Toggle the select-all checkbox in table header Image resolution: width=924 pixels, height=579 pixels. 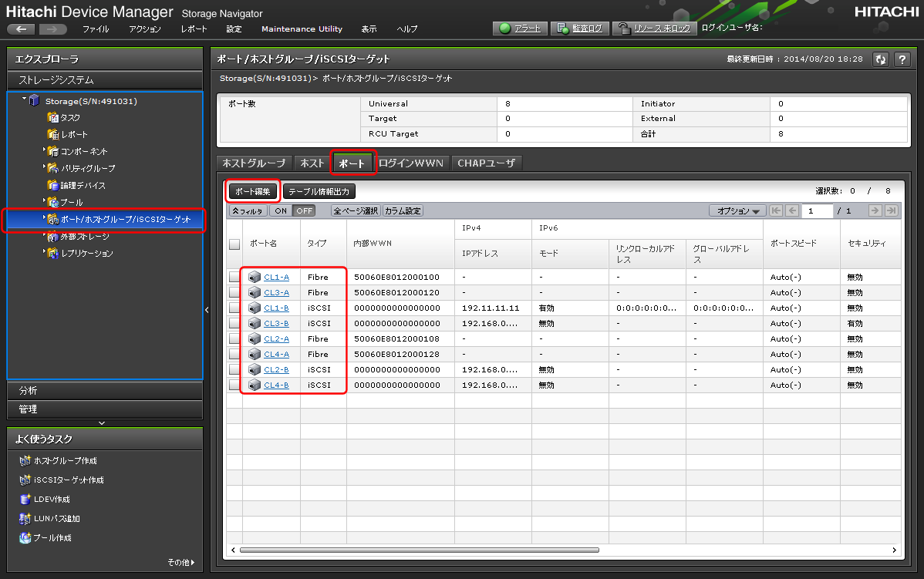tap(234, 244)
